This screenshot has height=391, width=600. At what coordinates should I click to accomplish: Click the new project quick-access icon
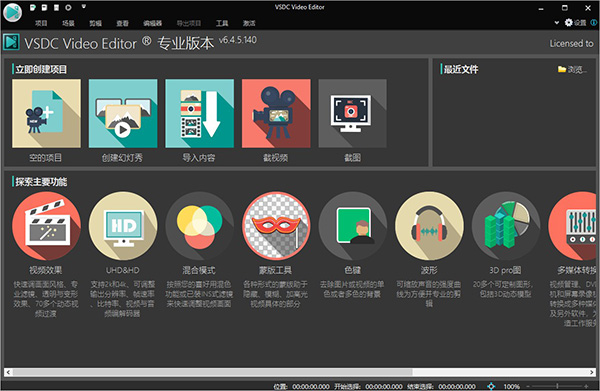tap(33, 7)
